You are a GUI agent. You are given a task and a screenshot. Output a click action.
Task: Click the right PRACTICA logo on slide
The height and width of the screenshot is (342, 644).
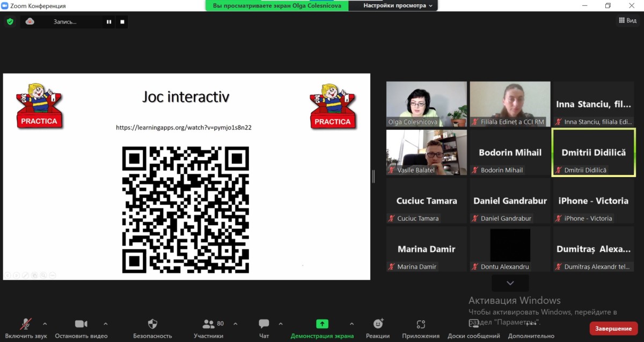pyautogui.click(x=333, y=106)
